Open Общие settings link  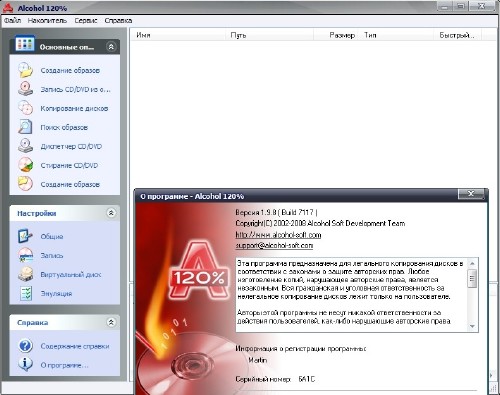[52, 236]
